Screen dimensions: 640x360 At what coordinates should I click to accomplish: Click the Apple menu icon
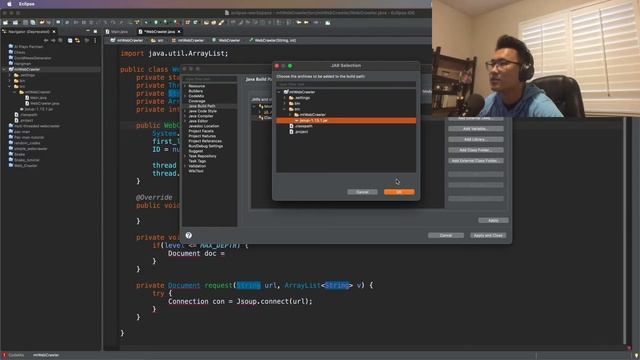(x=9, y=4)
